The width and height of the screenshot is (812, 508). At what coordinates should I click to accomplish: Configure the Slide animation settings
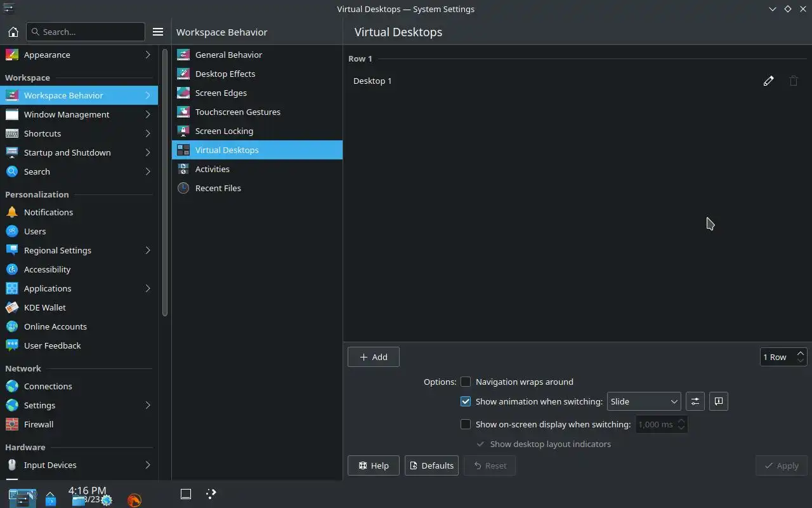click(x=695, y=401)
